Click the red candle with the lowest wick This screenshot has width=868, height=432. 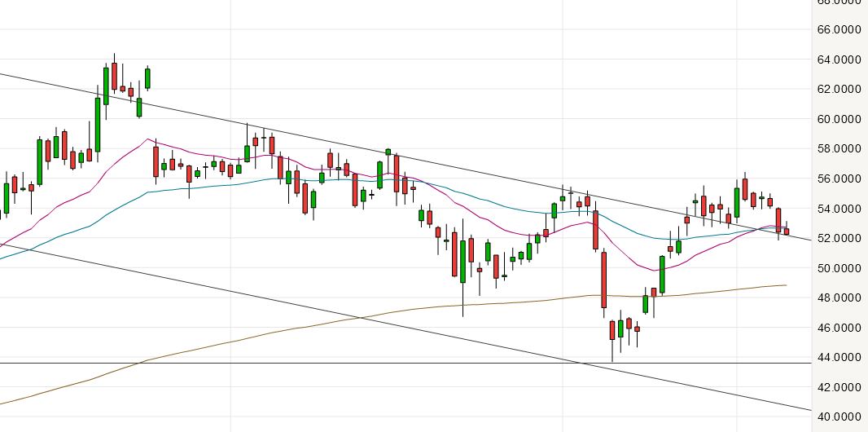pos(612,330)
